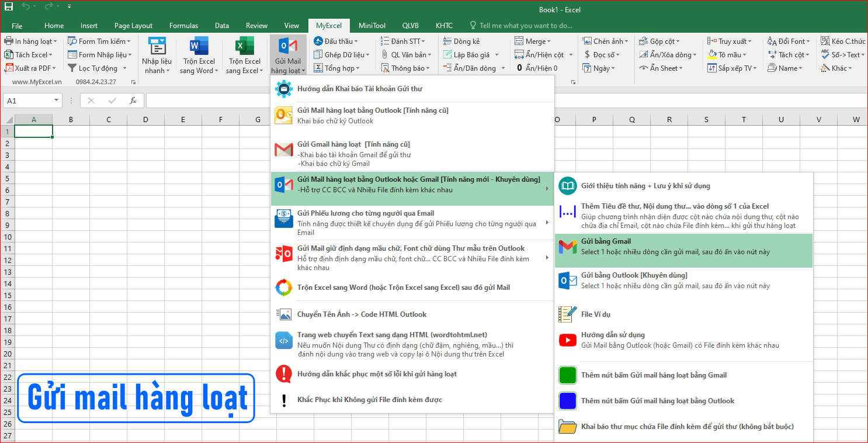Switch to the MiniTool ribbon tab
This screenshot has width=868, height=443.
(371, 25)
